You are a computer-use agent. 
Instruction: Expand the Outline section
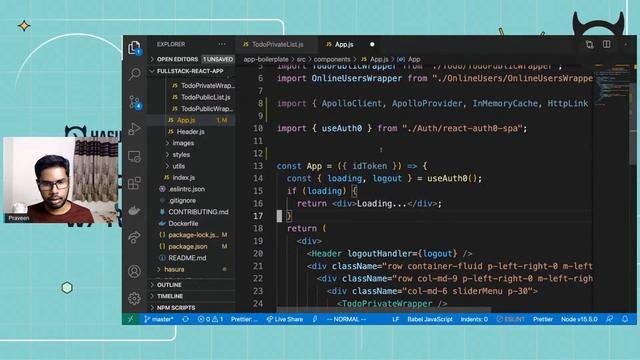coord(192,284)
